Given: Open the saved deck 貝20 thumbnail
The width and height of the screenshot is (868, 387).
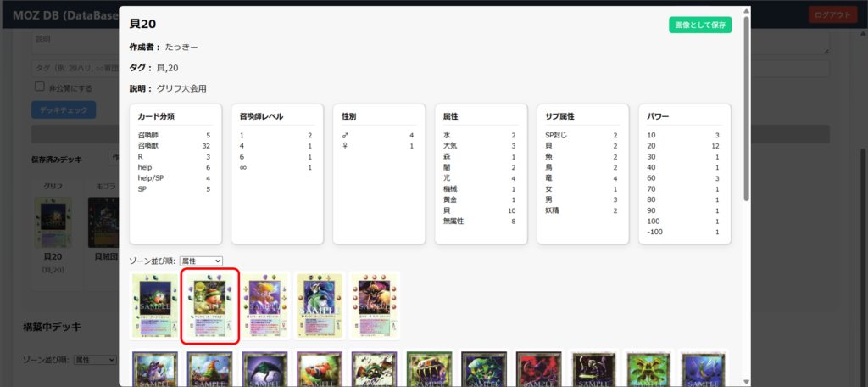Looking at the screenshot, I should 53,222.
